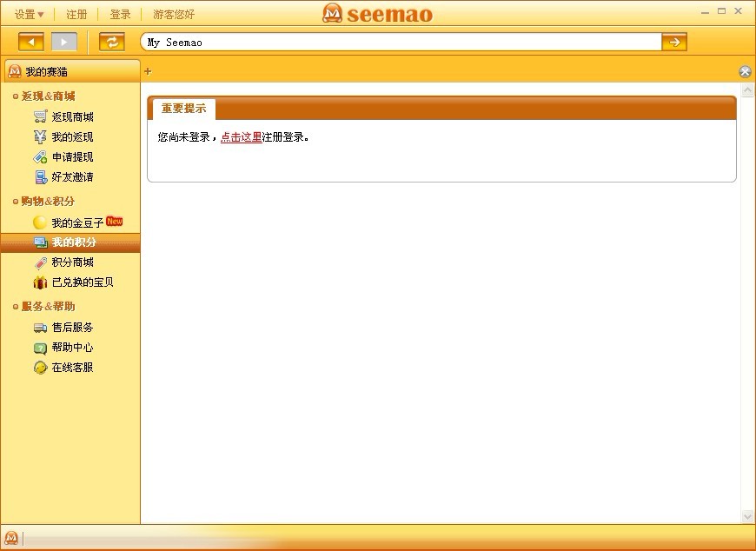The width and height of the screenshot is (756, 551).
Task: Click the gift box icon for 已兑换的宝贝
Action: click(x=40, y=282)
